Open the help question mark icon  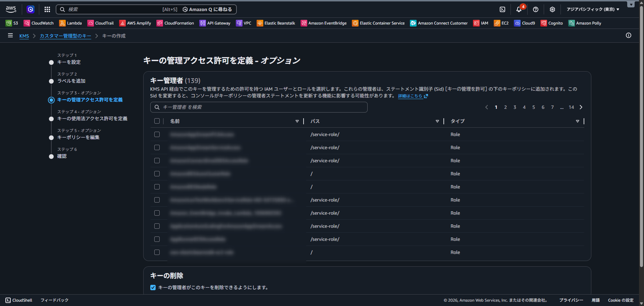[536, 9]
